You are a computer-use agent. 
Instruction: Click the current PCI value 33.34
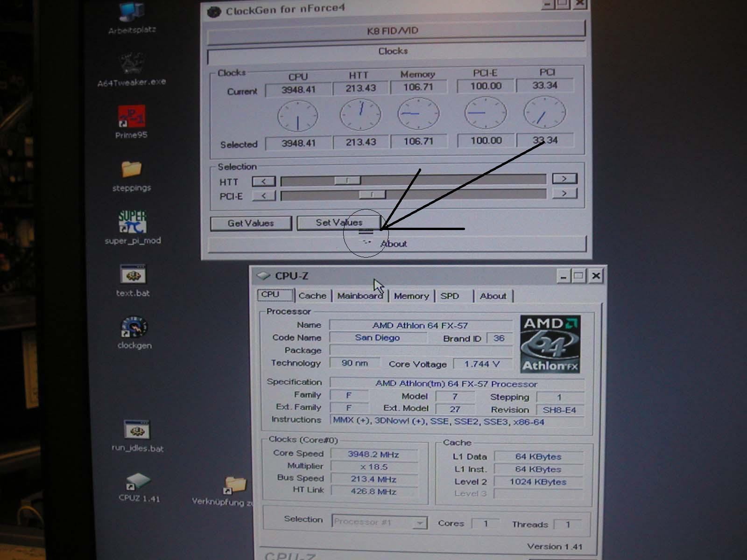click(544, 85)
